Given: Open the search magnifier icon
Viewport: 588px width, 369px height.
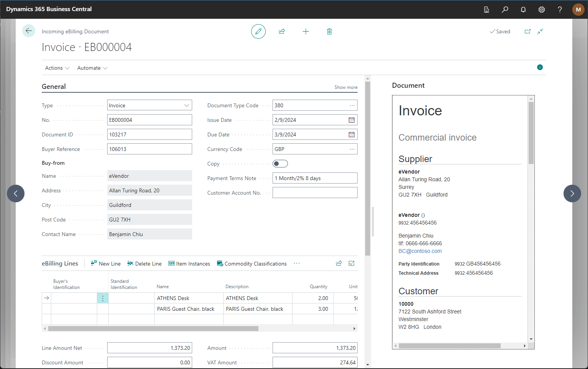Looking at the screenshot, I should tap(505, 10).
